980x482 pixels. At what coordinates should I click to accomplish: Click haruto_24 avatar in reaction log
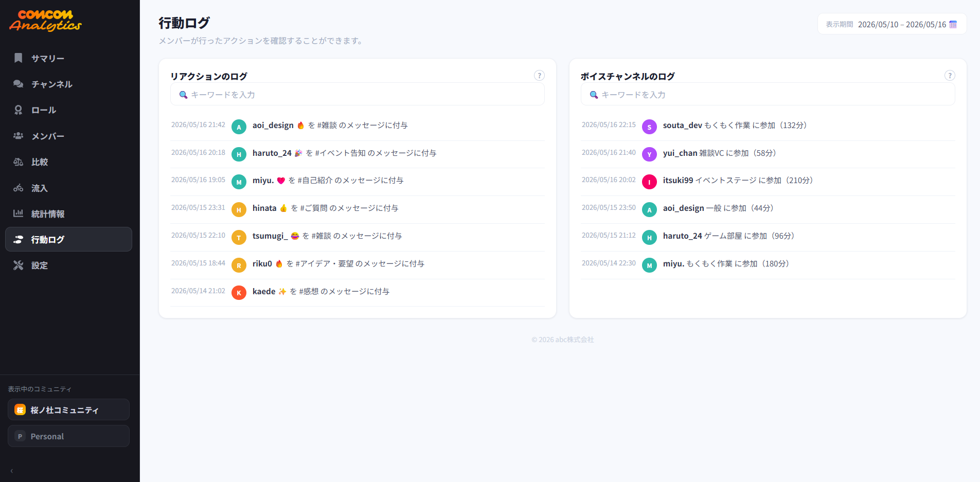click(239, 154)
